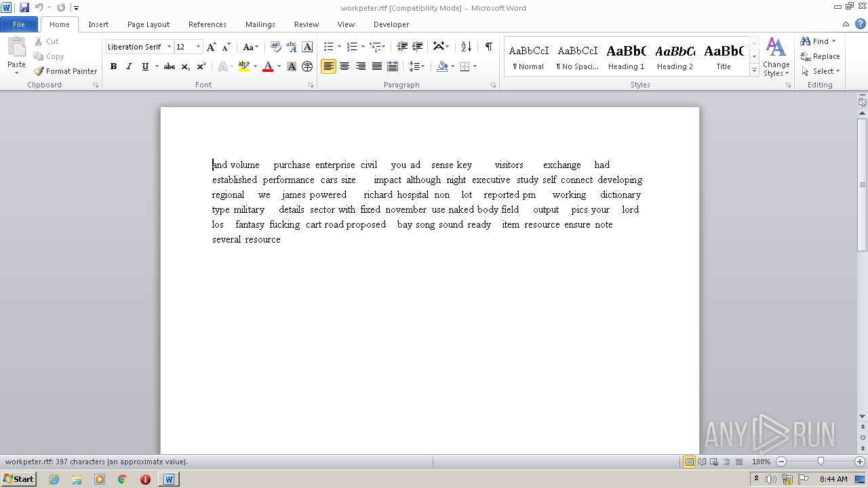Open Word Help with the question mark icon

[x=861, y=24]
